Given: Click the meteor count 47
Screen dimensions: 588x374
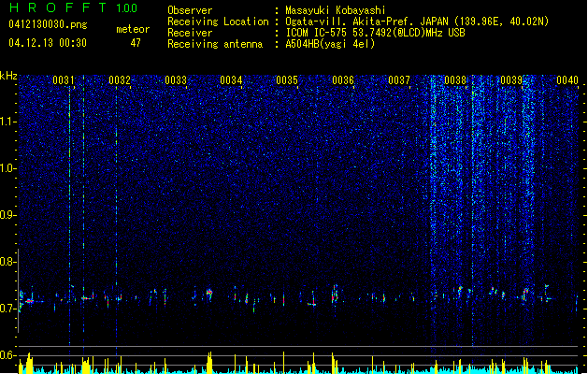Looking at the screenshot, I should (136, 43).
